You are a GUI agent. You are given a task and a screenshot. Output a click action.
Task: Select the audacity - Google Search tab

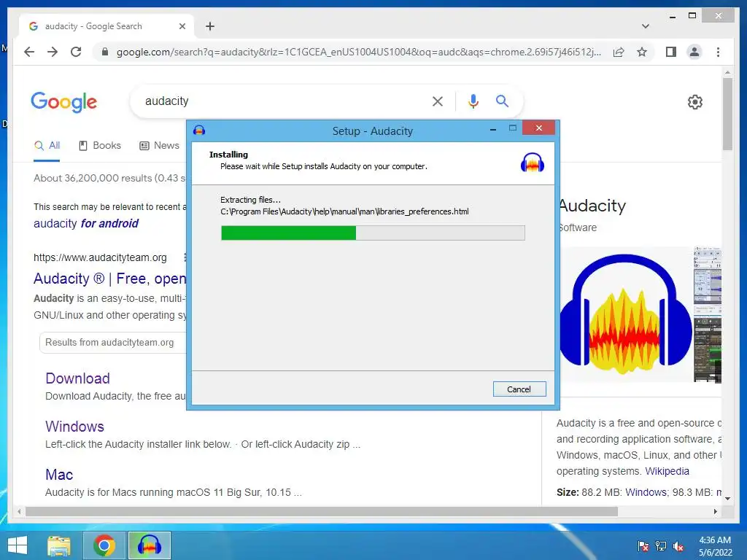click(x=107, y=26)
